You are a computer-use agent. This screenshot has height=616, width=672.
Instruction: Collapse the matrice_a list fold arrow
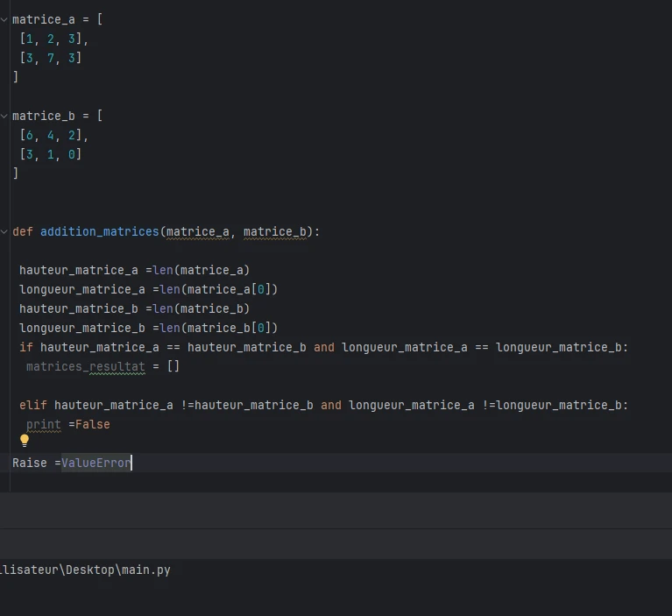click(x=4, y=19)
